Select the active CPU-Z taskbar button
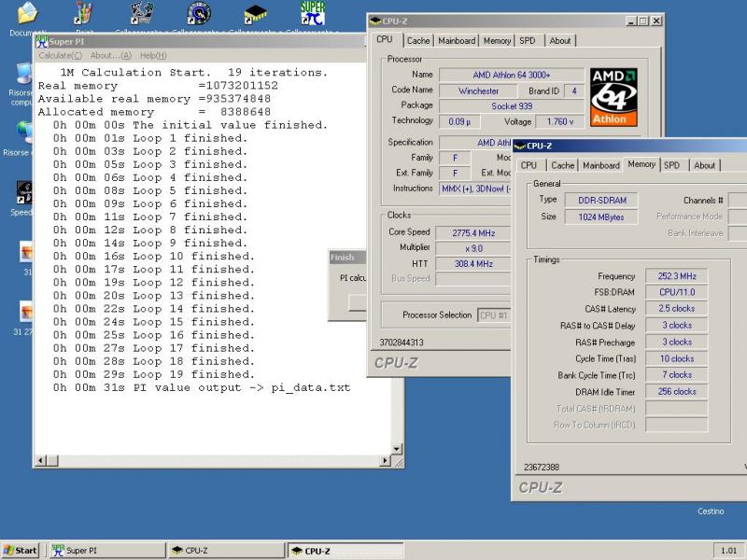Screen dimensions: 747x560 (x=345, y=551)
